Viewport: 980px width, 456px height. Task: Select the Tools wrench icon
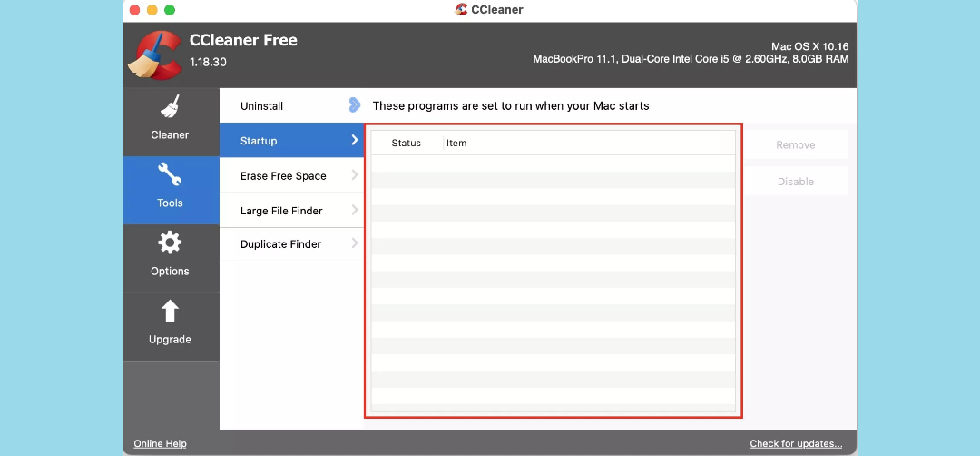pos(170,174)
